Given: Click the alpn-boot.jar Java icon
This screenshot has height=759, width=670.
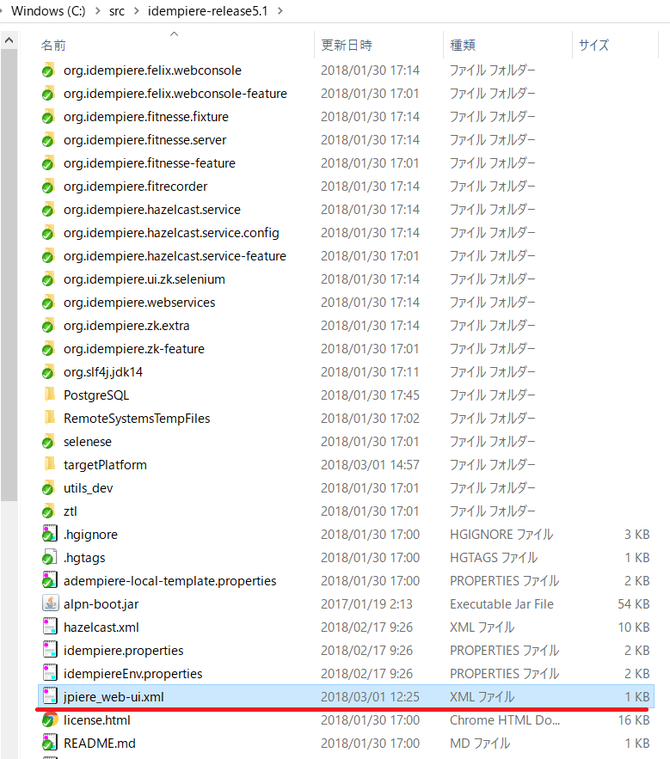Looking at the screenshot, I should (50, 604).
